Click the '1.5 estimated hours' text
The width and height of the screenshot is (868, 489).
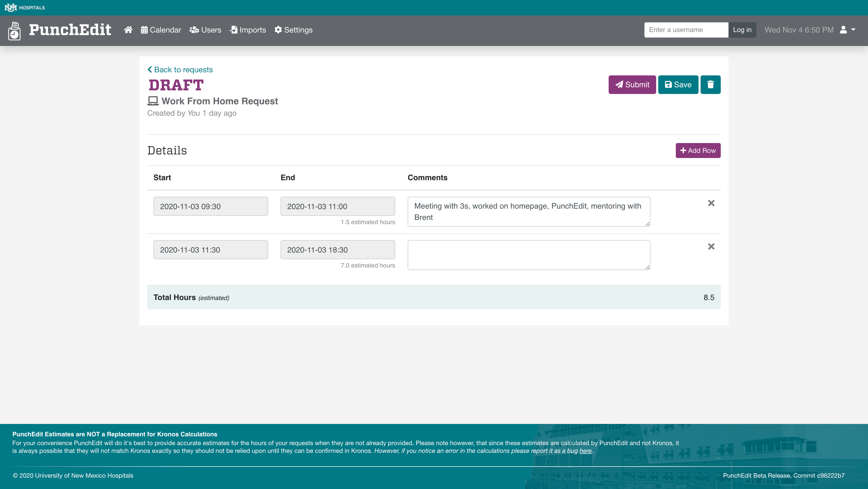tap(368, 222)
